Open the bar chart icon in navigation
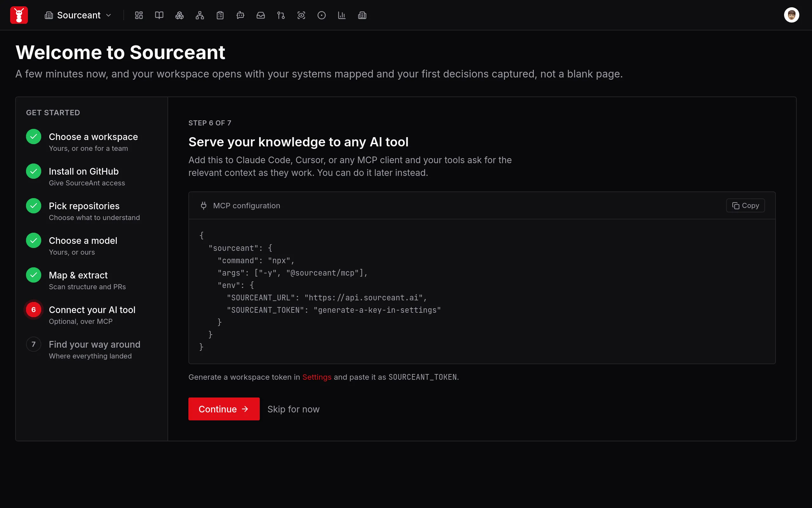Screen dimensions: 812x508 click(342, 15)
